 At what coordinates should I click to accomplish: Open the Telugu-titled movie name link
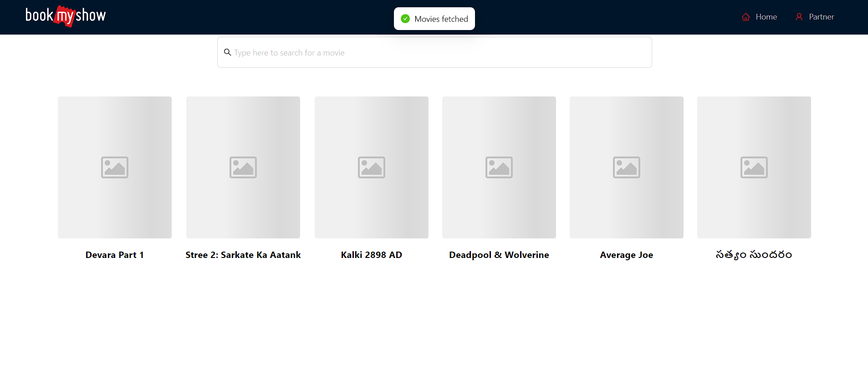(754, 255)
